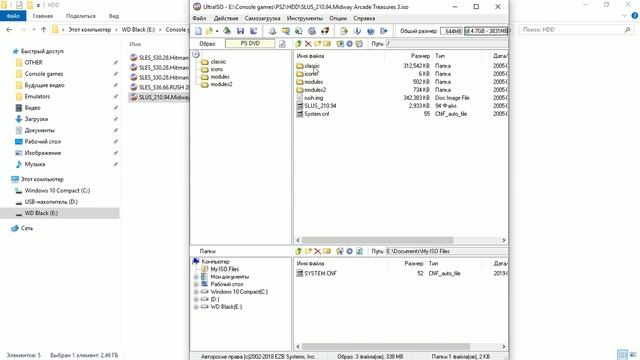Select SLES_536.66 RUSH file in Explorer
Screen dimensions: 640x360
coord(164,87)
